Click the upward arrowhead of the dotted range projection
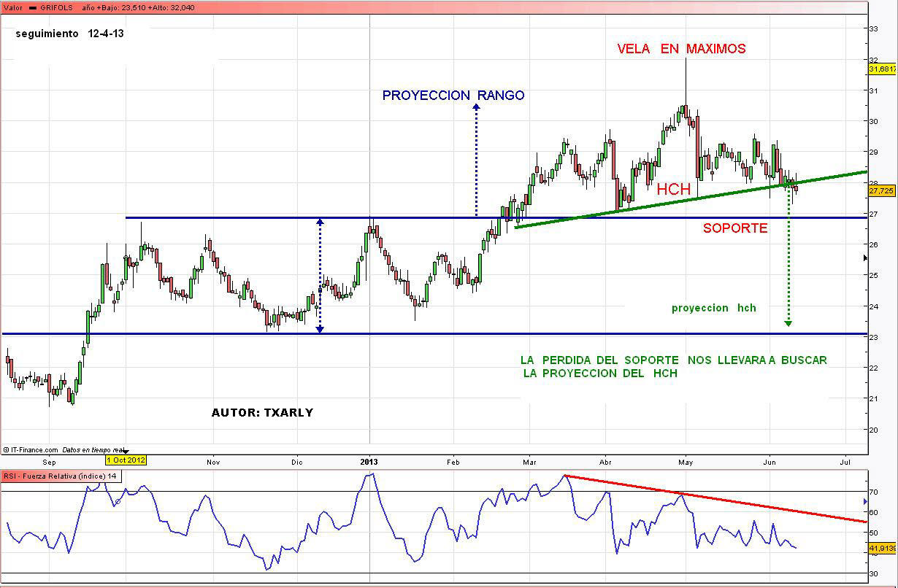This screenshot has height=588, width=898. 476,107
